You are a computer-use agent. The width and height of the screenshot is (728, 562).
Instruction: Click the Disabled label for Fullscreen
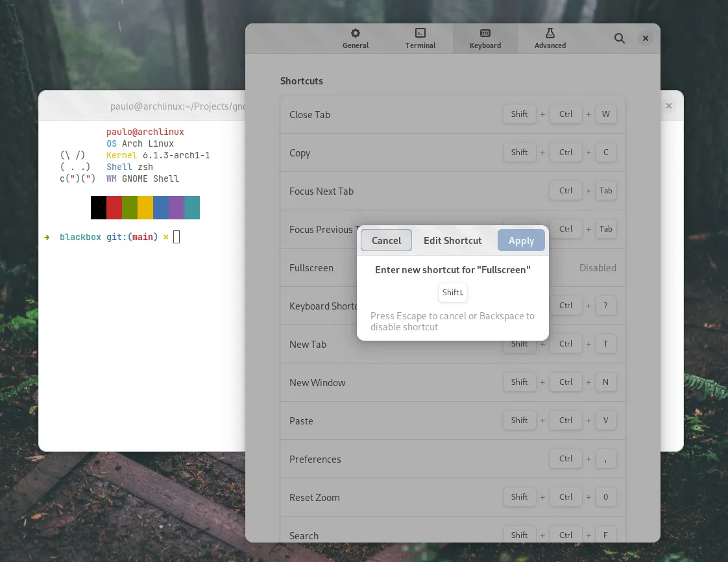pos(598,268)
